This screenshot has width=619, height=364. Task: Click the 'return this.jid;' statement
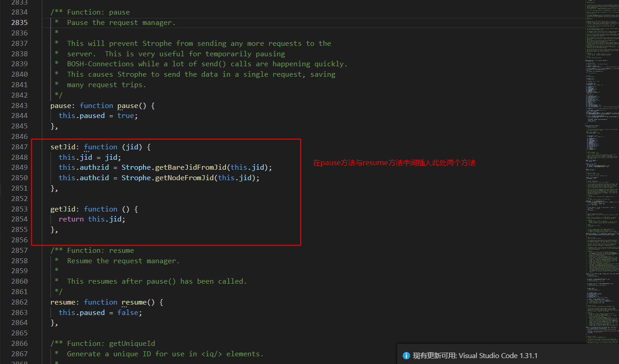pos(92,219)
